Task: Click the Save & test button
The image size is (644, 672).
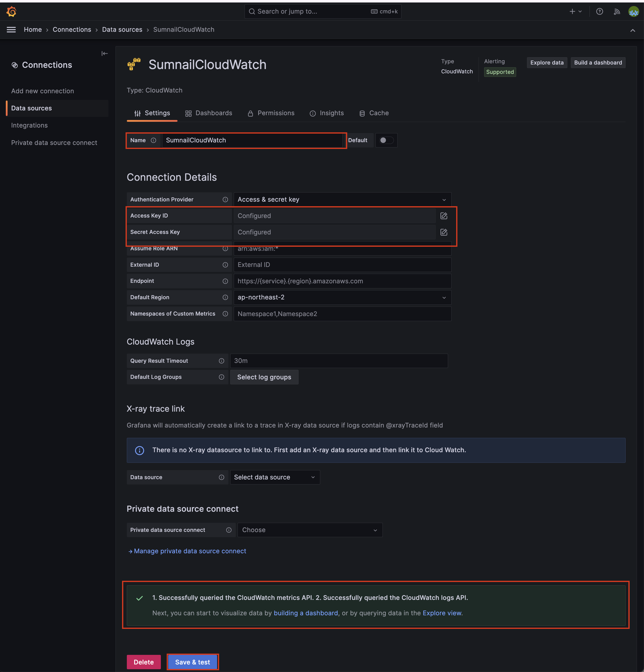Action: coord(193,662)
